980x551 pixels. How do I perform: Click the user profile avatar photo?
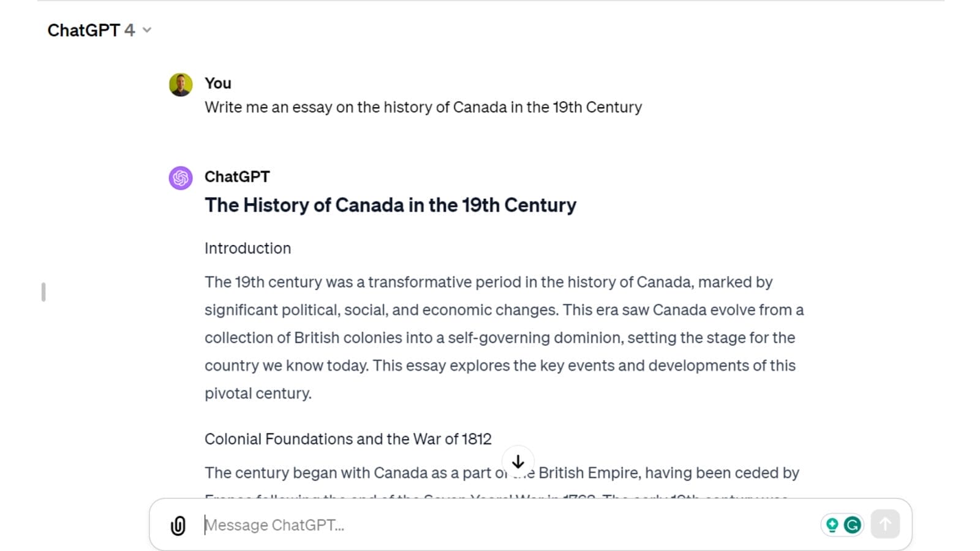181,84
